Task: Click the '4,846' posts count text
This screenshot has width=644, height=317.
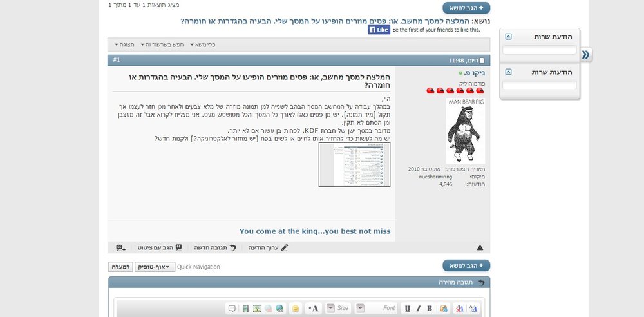Action: point(446,184)
